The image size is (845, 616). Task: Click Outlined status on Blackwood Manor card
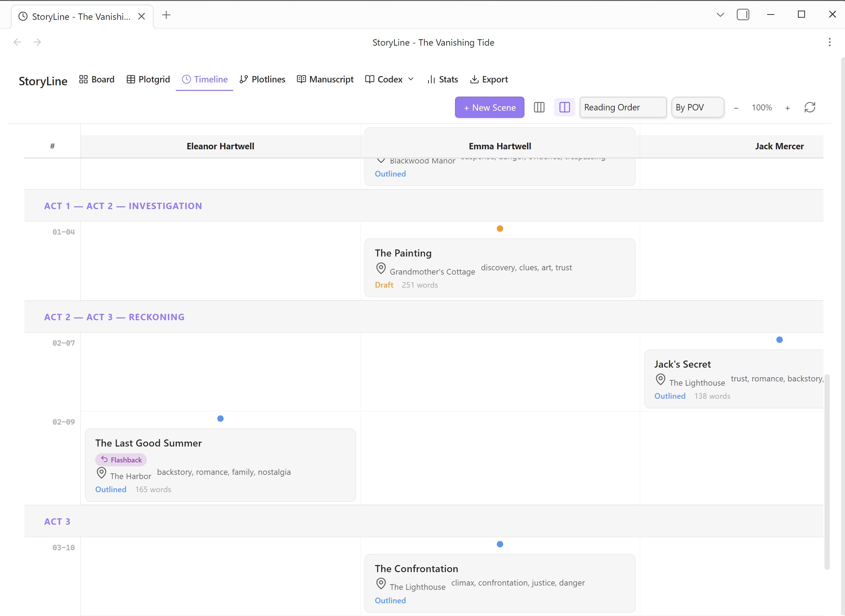(x=390, y=174)
